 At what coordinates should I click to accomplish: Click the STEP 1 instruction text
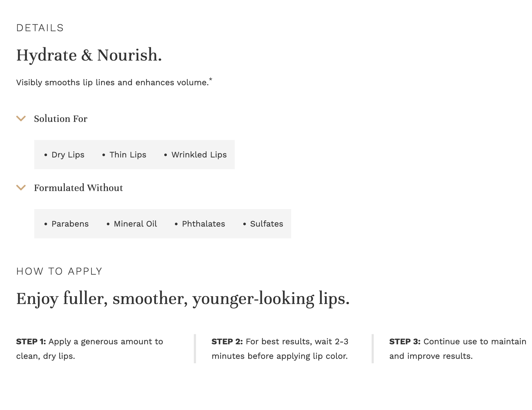click(x=89, y=349)
